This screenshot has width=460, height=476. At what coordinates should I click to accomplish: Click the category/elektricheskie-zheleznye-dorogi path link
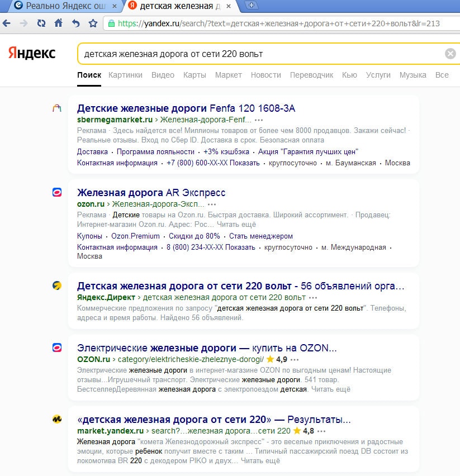(x=191, y=359)
